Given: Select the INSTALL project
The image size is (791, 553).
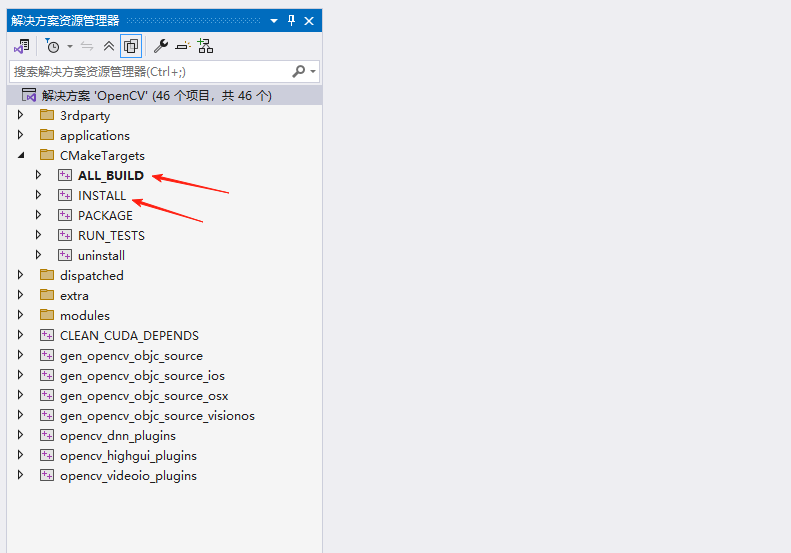Looking at the screenshot, I should coord(102,195).
